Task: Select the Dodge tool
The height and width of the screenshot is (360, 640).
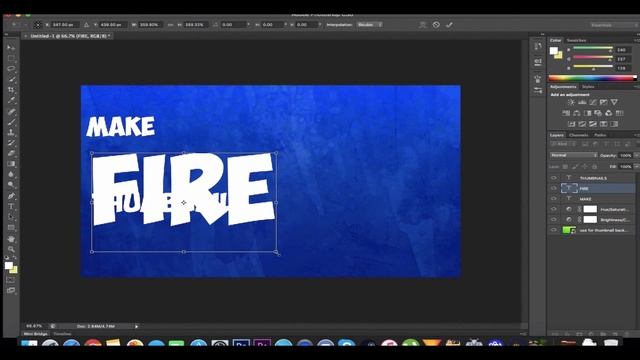Action: pyautogui.click(x=11, y=185)
